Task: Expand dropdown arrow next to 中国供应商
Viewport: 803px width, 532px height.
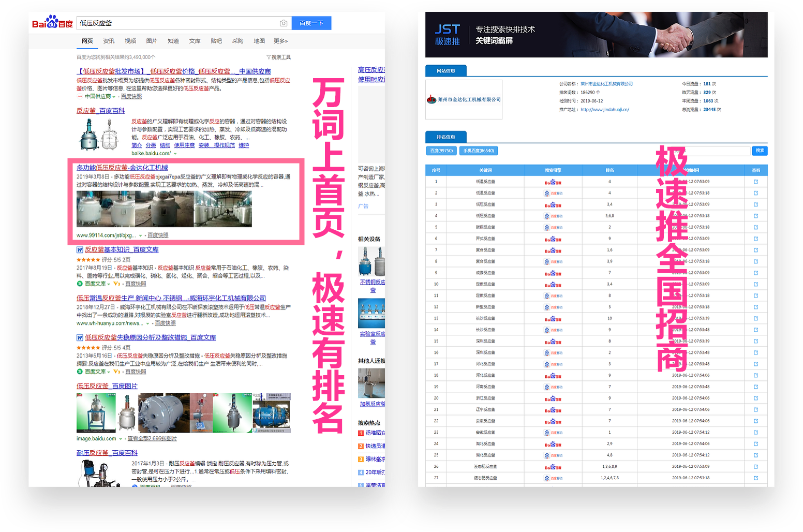Action: click(114, 97)
